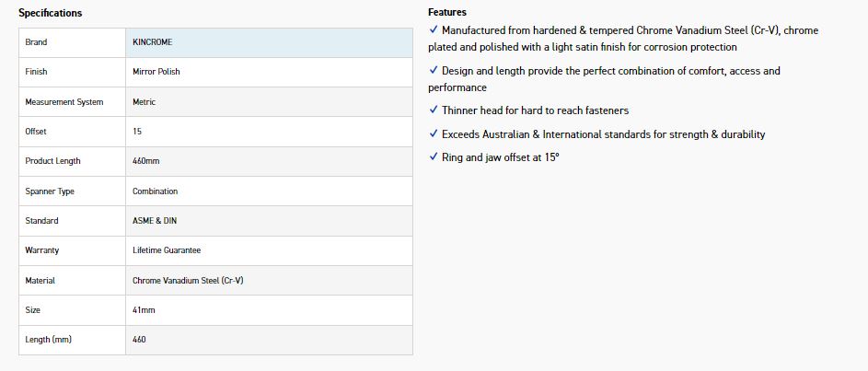Click the 41mm size value
Viewport: 868px width, 371px height.
tap(145, 310)
